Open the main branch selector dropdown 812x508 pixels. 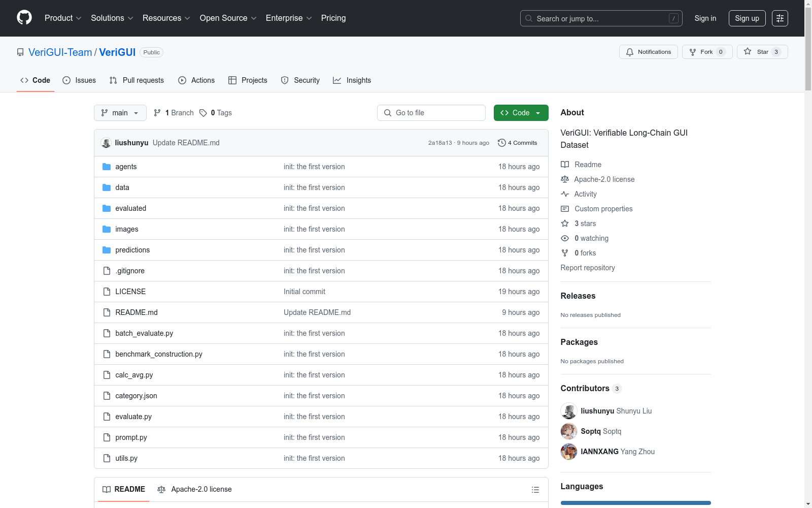pyautogui.click(x=120, y=113)
